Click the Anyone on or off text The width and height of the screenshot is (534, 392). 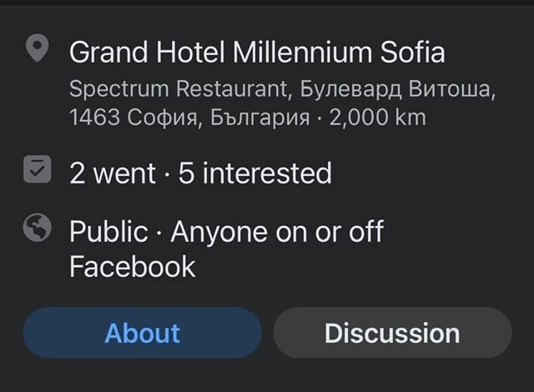click(276, 231)
